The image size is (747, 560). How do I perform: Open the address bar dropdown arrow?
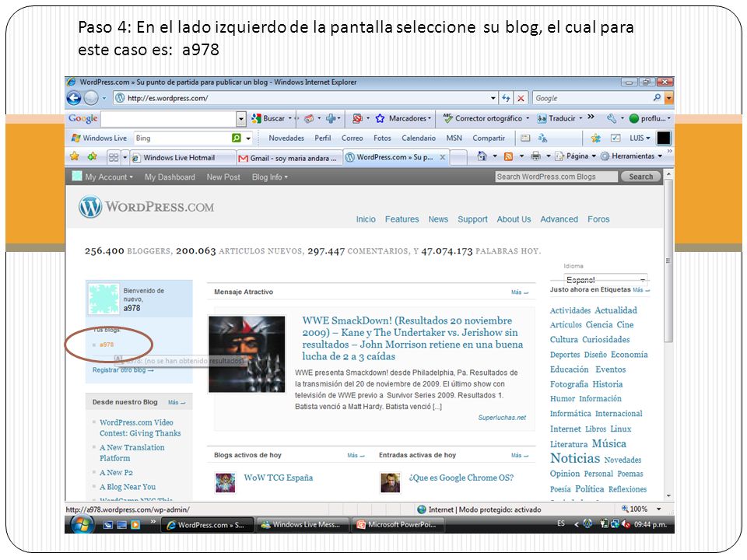point(493,98)
